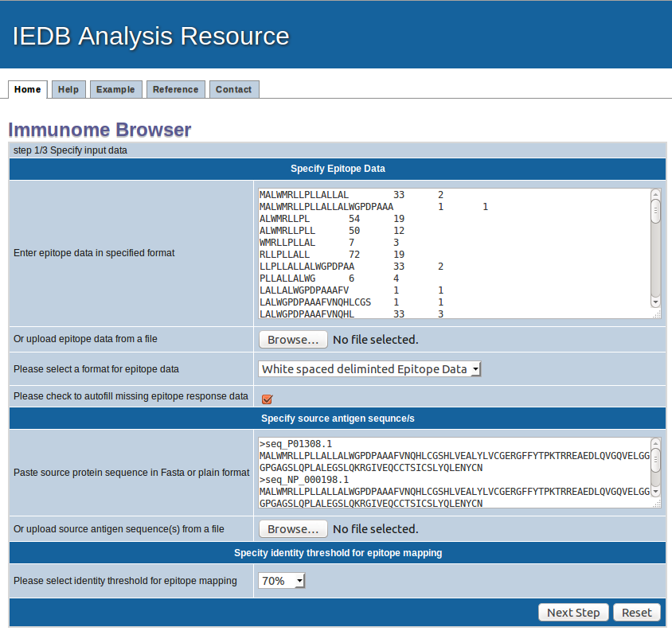Click the 'Please check to autofill missing epitope response data' label
The height and width of the screenshot is (631, 672).
point(131,396)
